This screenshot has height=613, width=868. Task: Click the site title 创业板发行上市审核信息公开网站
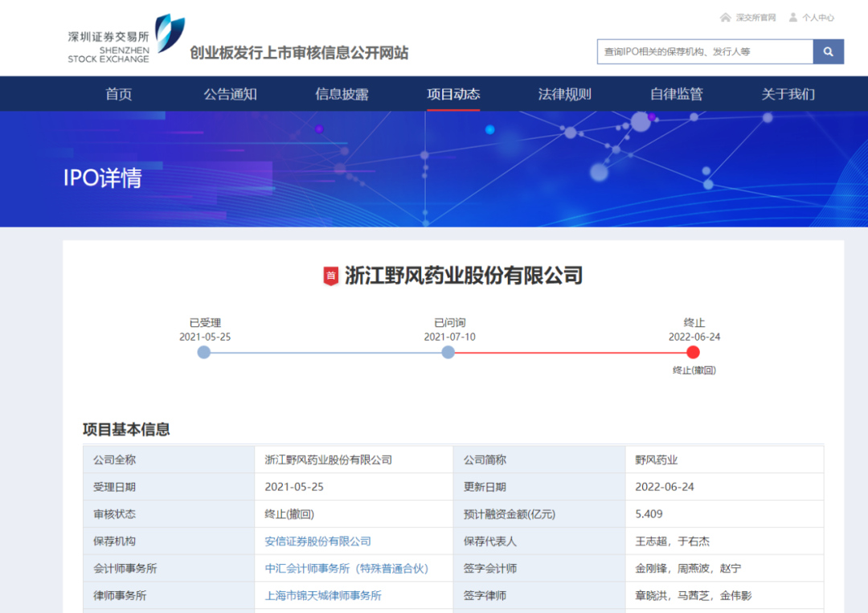pyautogui.click(x=299, y=52)
